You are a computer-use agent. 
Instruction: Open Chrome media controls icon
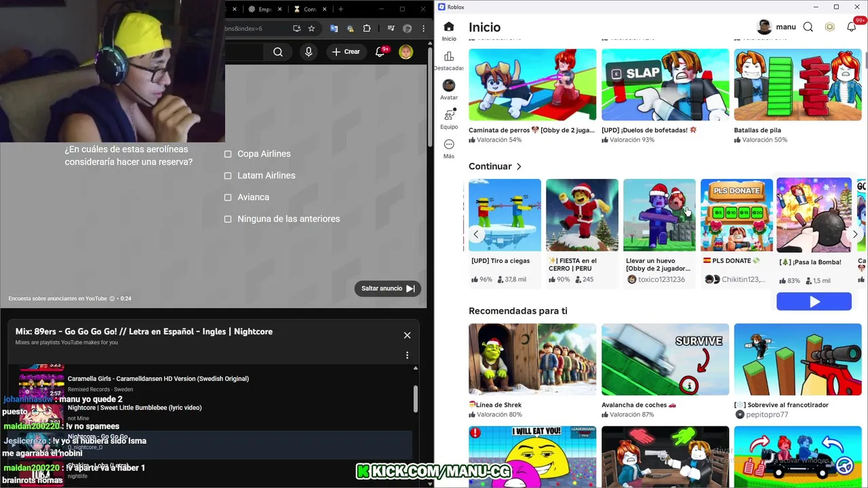[391, 28]
